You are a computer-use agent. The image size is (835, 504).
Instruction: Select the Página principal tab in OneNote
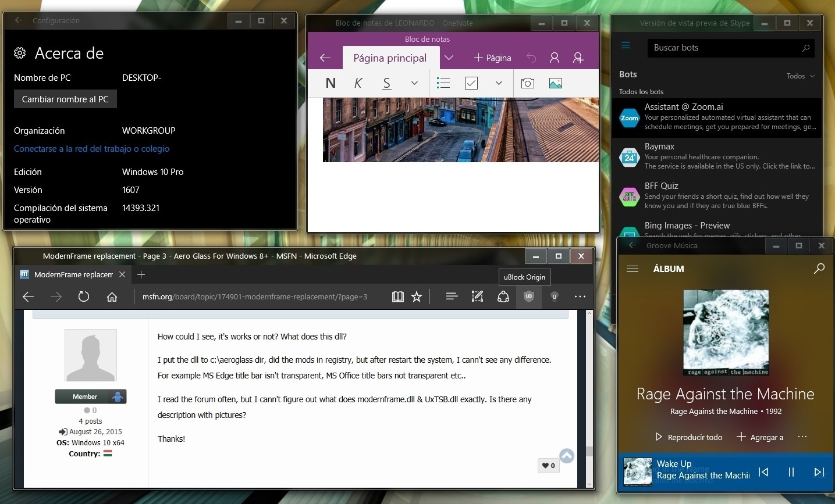click(390, 58)
